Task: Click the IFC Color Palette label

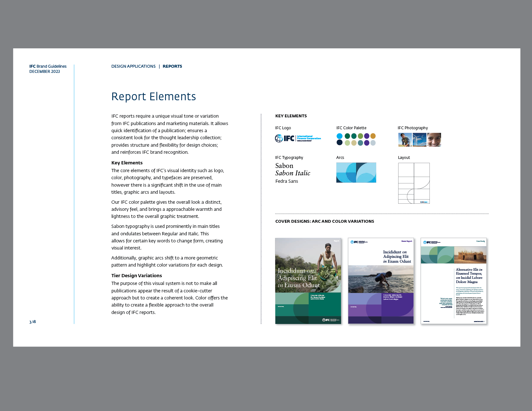Action: (x=351, y=128)
